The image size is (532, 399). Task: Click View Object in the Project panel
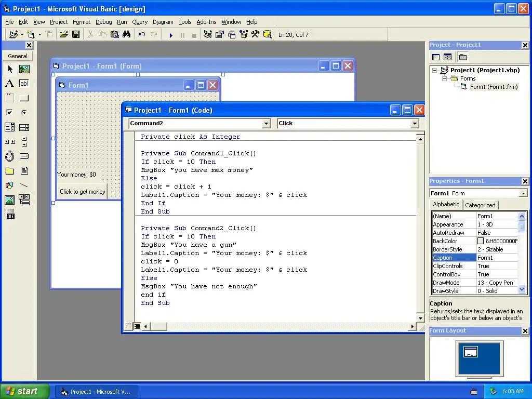coord(447,57)
